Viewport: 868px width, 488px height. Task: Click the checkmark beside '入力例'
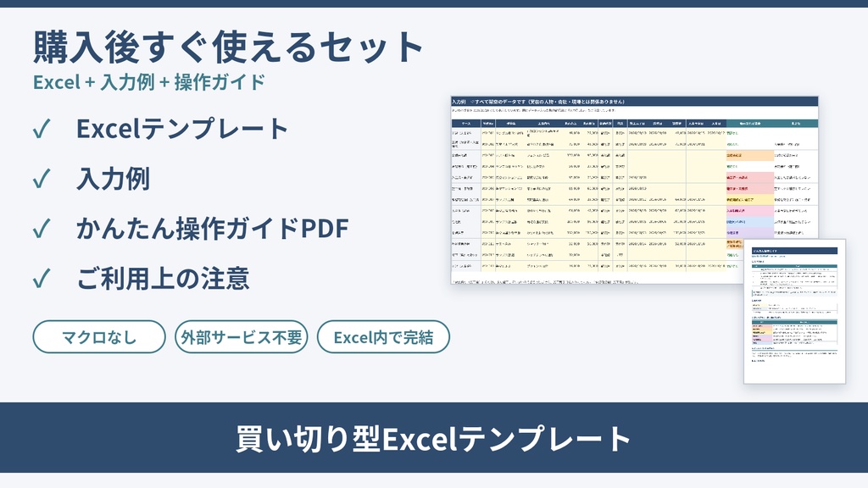coord(42,179)
